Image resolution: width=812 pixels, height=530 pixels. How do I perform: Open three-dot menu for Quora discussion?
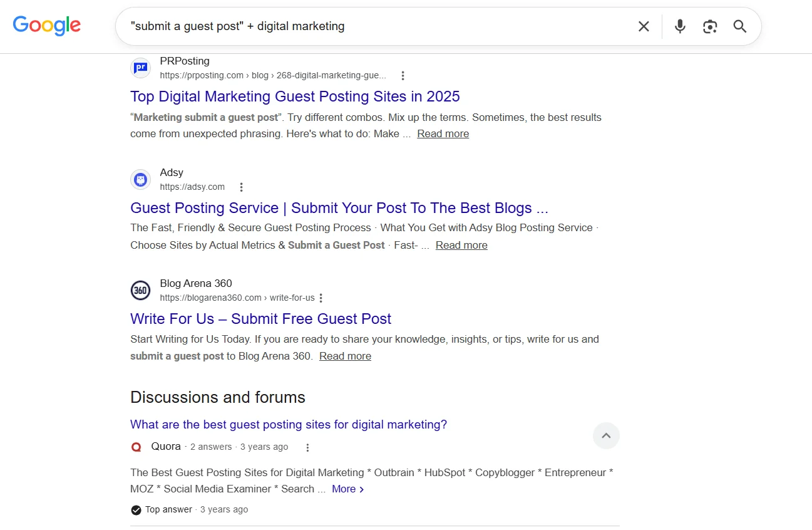(x=307, y=447)
